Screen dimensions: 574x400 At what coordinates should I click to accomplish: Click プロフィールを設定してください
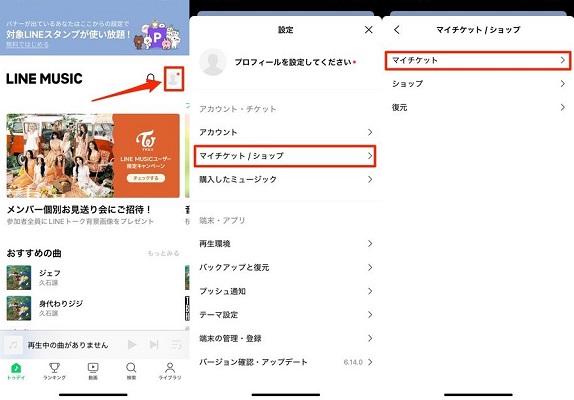(x=293, y=62)
